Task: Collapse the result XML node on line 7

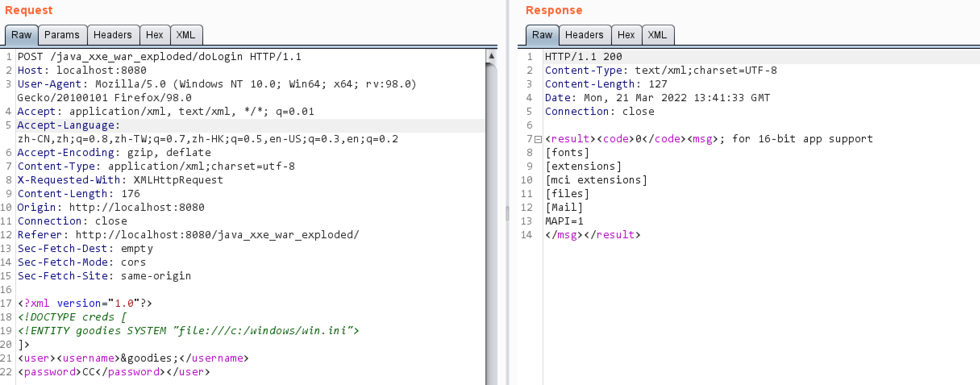Action: coord(538,139)
